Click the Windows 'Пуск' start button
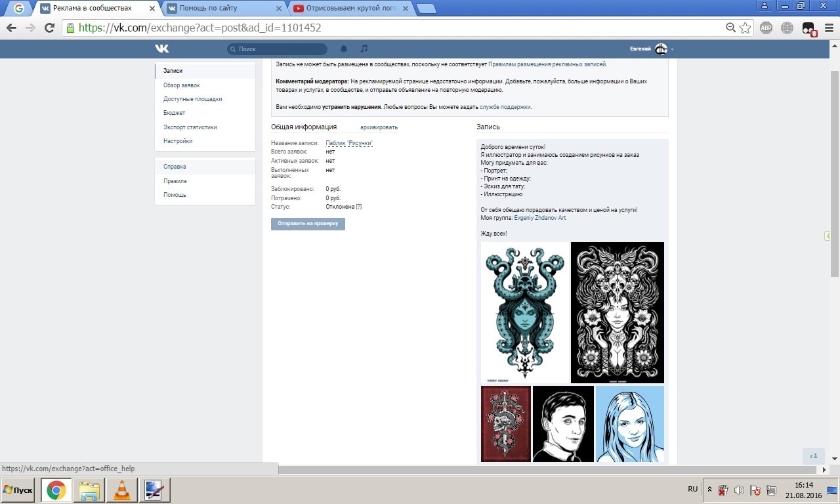This screenshot has width=840, height=504. tap(18, 490)
